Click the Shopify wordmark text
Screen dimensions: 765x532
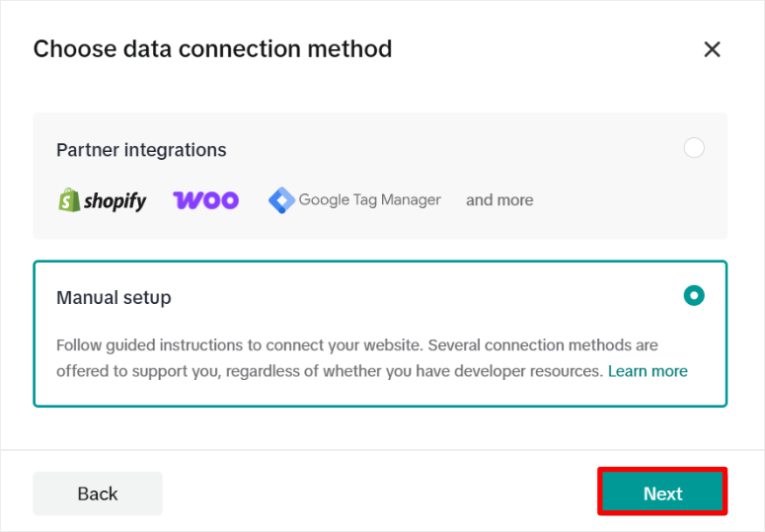[115, 201]
